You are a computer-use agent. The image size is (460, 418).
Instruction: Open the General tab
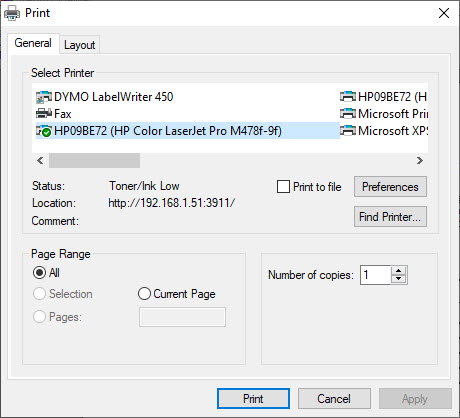pos(33,43)
